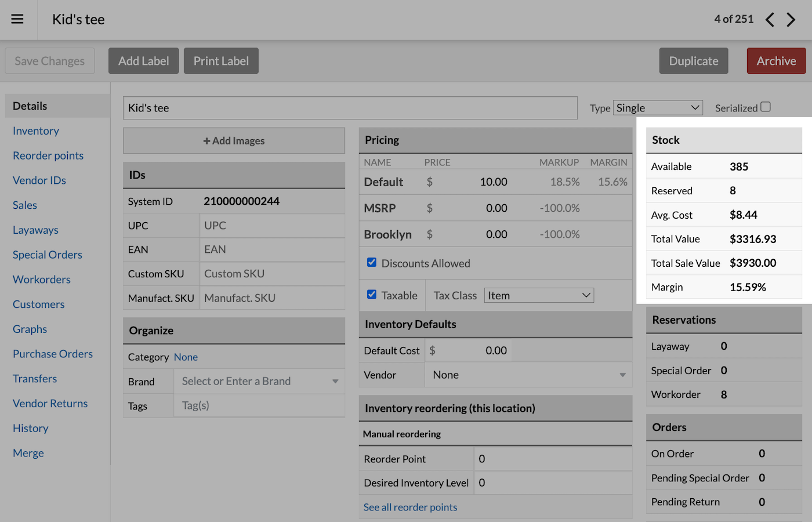Image resolution: width=812 pixels, height=522 pixels.
Task: Click the Archive button
Action: tap(775, 61)
